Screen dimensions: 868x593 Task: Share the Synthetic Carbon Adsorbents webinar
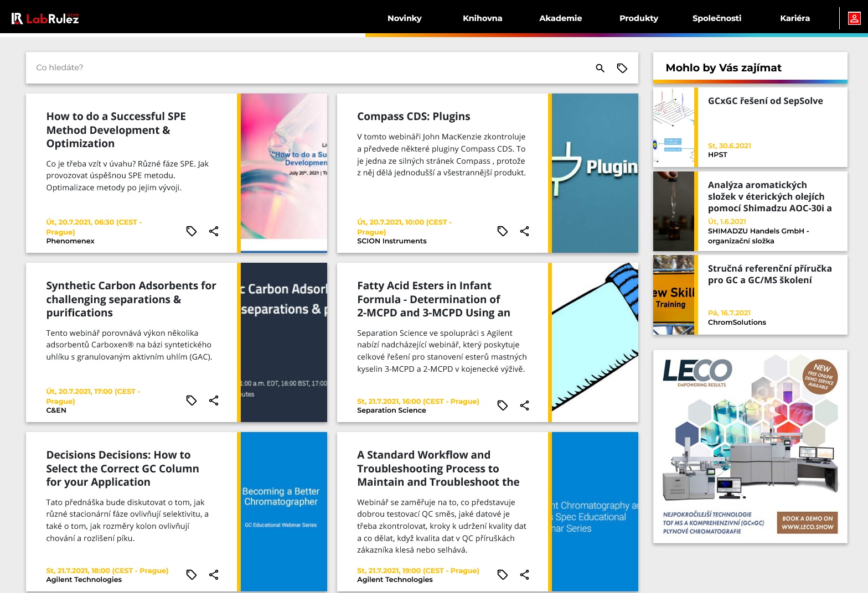(214, 400)
